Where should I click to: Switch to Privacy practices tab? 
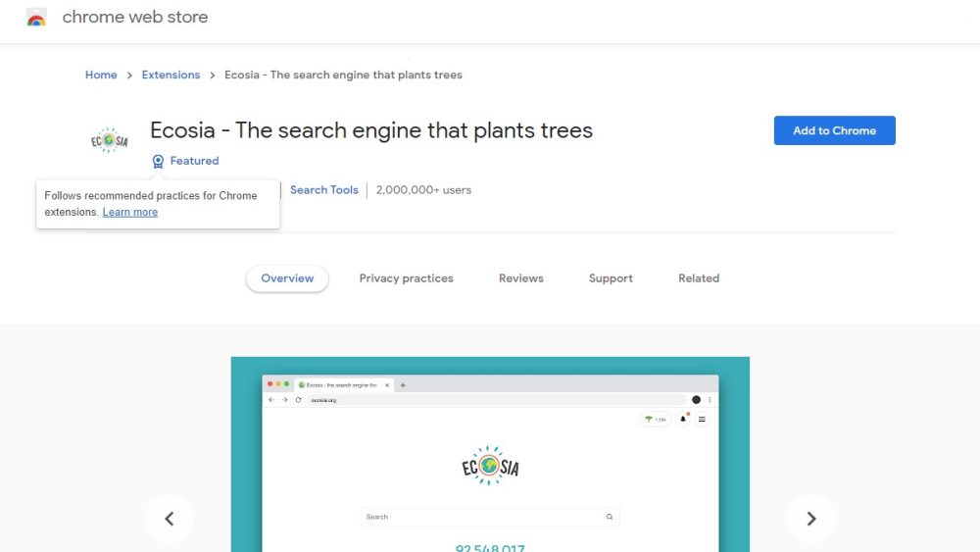click(x=407, y=278)
